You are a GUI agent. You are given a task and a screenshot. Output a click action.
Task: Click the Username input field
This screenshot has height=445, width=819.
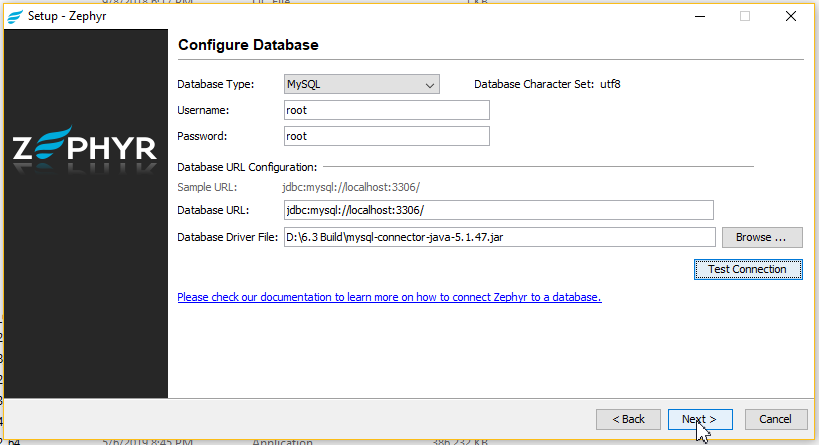386,110
